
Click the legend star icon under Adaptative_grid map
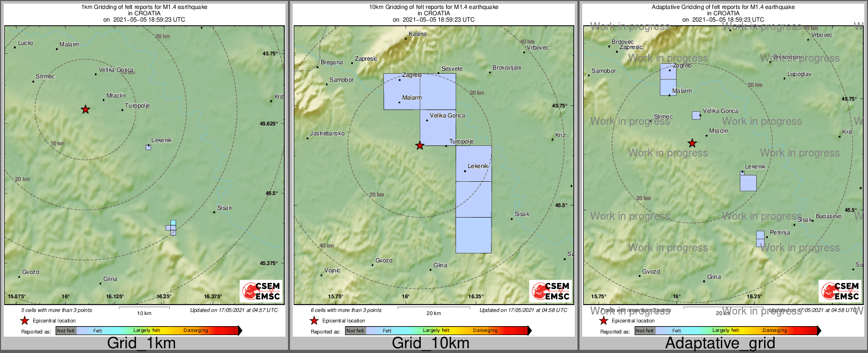(x=604, y=320)
